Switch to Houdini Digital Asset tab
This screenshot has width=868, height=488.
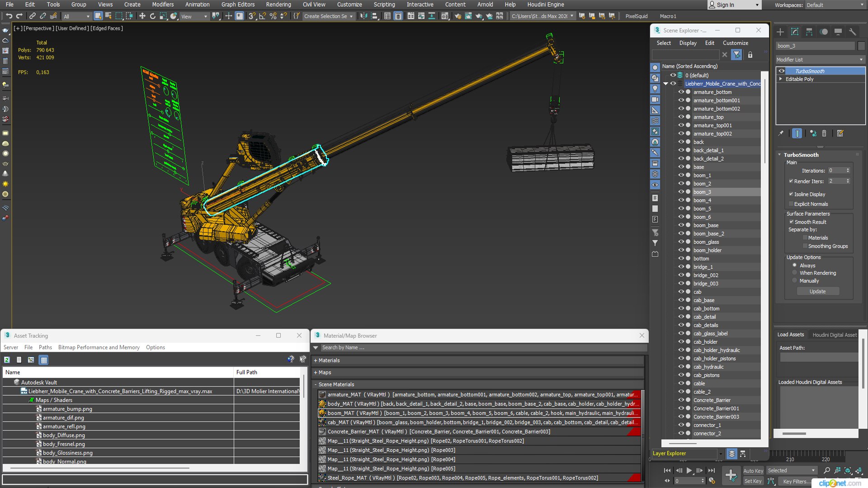[835, 335]
